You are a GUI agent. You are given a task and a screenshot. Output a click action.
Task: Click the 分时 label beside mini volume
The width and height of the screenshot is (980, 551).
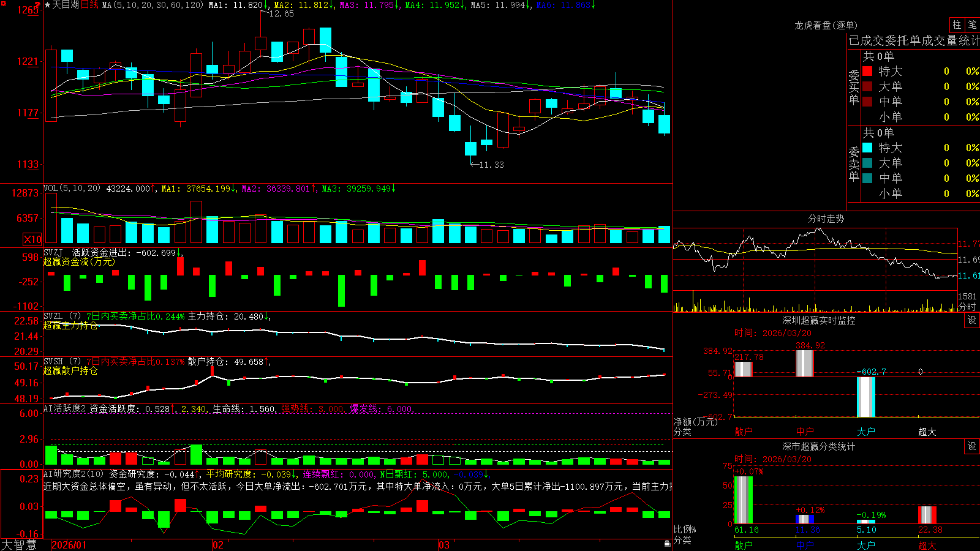click(x=967, y=307)
